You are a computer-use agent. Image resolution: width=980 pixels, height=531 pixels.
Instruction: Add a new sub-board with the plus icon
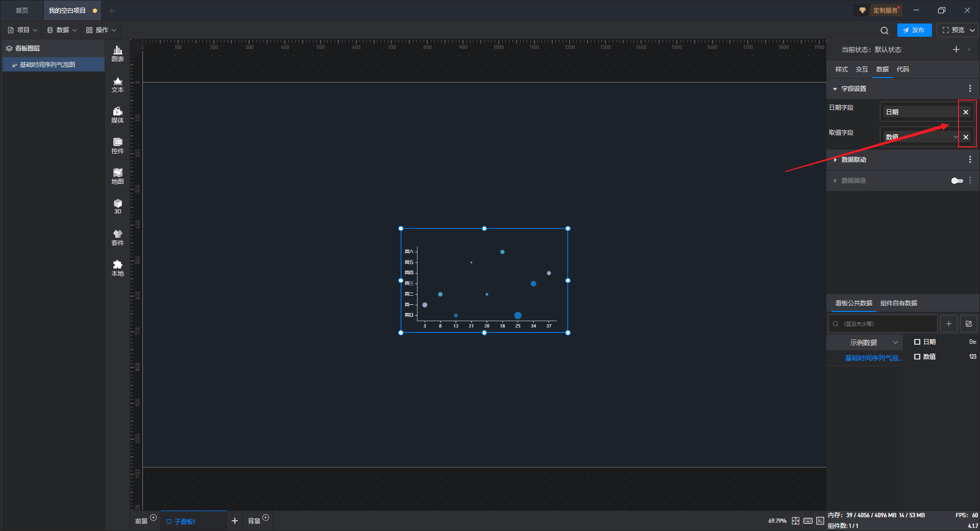(x=235, y=521)
